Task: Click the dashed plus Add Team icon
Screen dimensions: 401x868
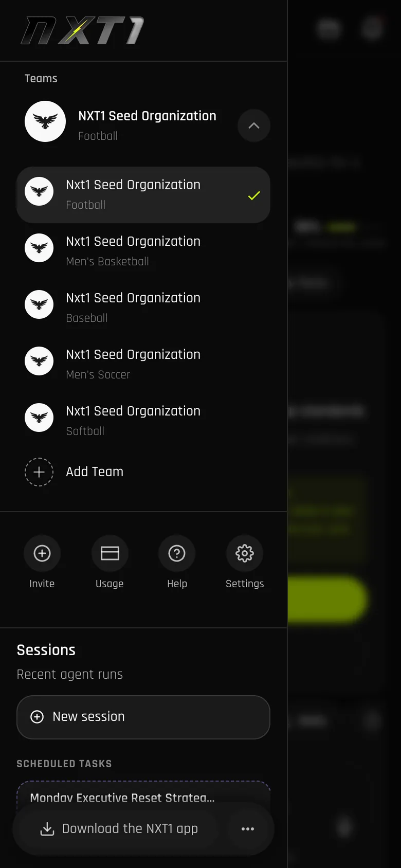Action: coord(39,472)
